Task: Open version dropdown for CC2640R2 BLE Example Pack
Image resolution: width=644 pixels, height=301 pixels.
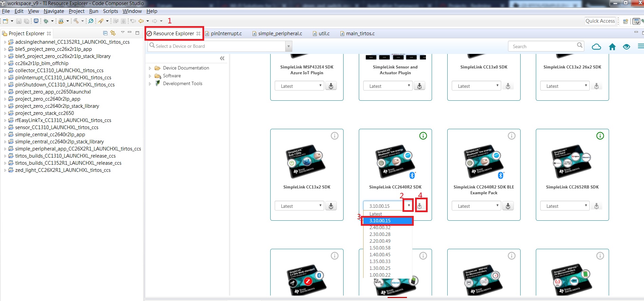Action: click(476, 206)
